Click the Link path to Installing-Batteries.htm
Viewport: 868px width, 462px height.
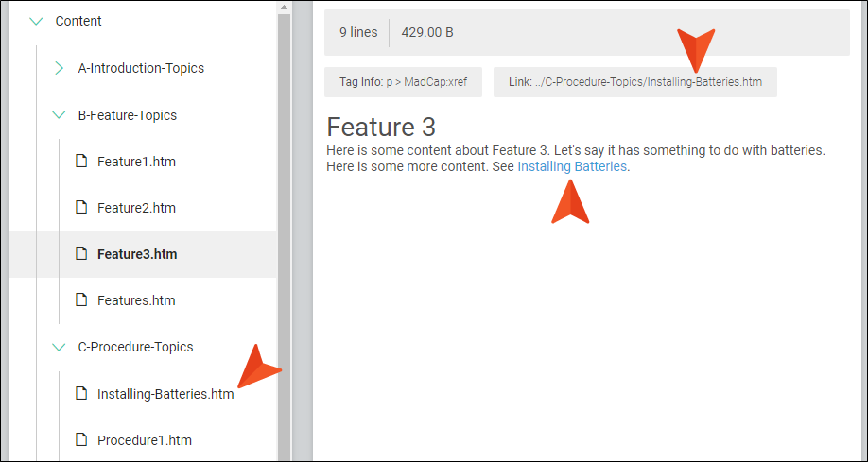[x=634, y=82]
